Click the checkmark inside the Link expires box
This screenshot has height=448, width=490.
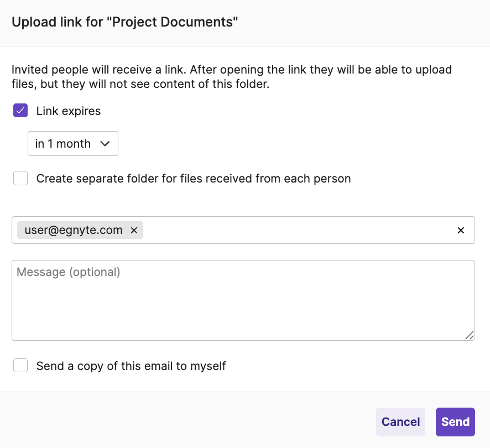point(20,110)
